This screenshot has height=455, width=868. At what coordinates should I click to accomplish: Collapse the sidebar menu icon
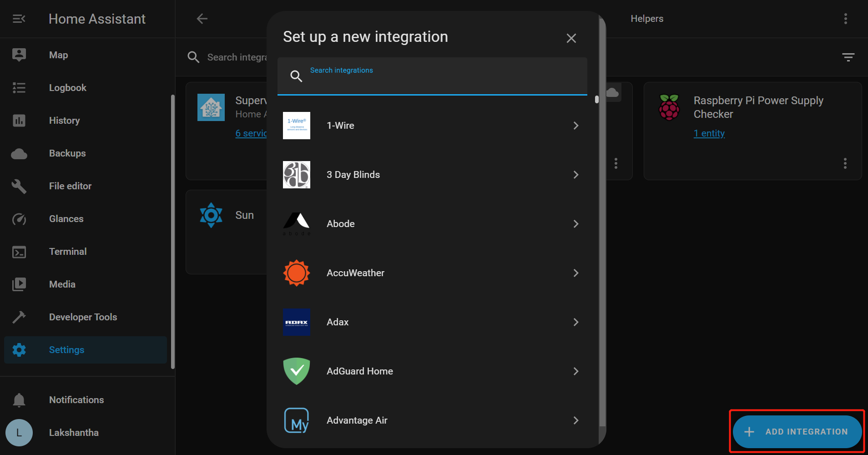(x=19, y=19)
